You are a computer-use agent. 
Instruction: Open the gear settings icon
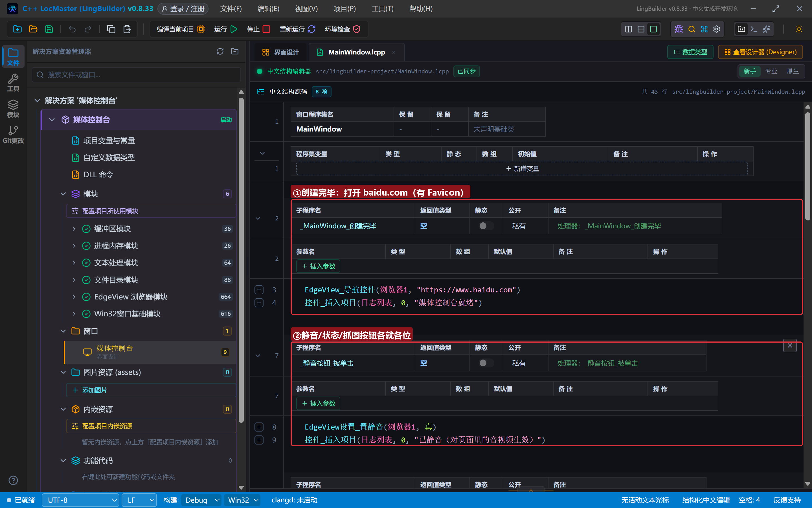tap(717, 29)
